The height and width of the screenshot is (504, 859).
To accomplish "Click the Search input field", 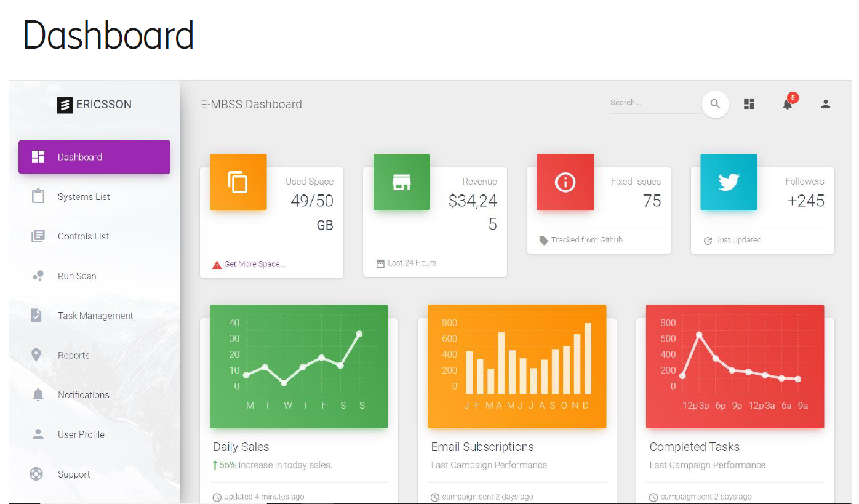I will [653, 103].
